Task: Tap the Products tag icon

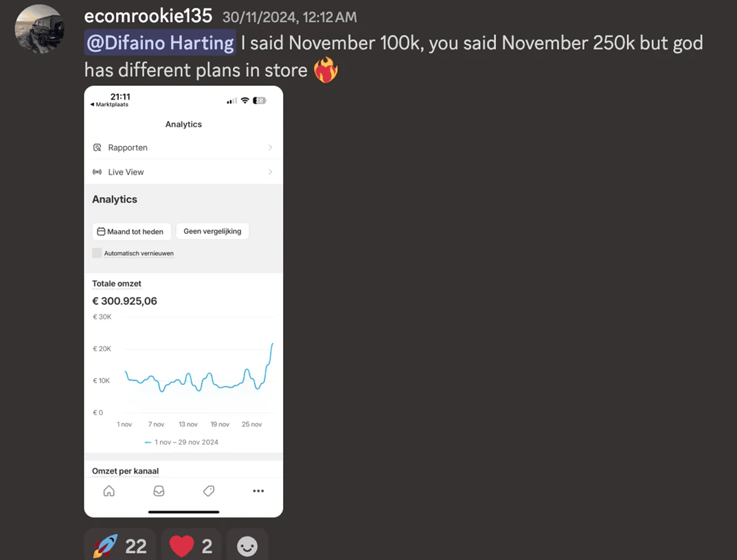Action: (x=209, y=491)
